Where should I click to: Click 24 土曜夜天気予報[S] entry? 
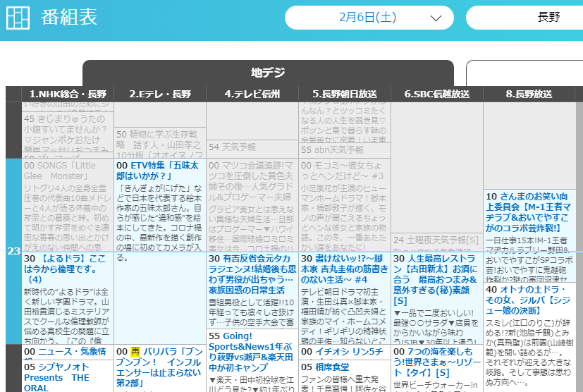(436, 240)
